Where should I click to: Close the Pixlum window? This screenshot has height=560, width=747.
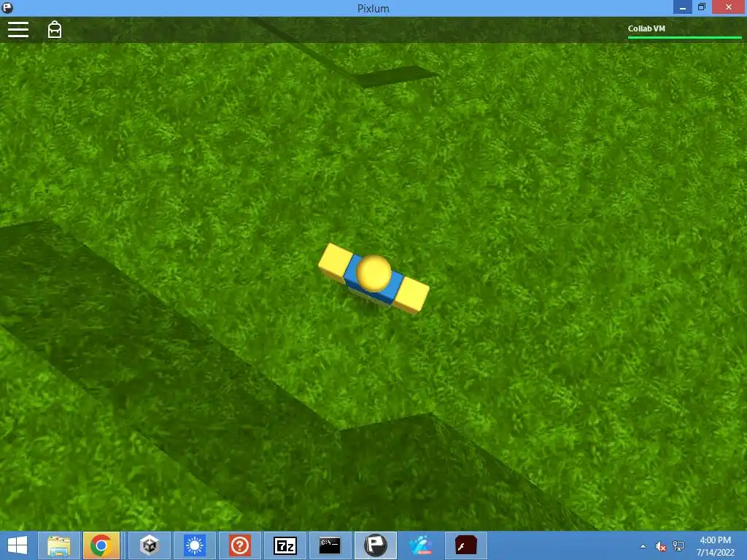point(729,7)
